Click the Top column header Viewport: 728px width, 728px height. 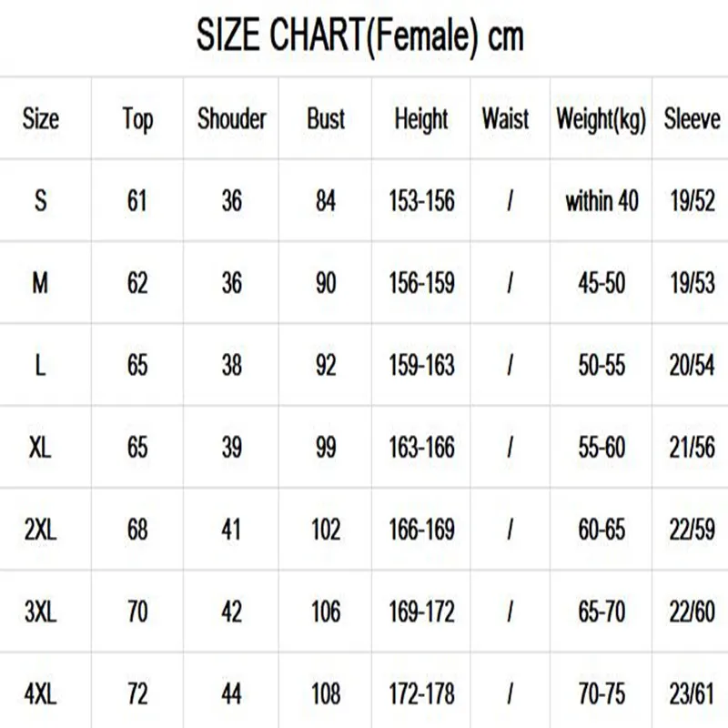(x=137, y=119)
